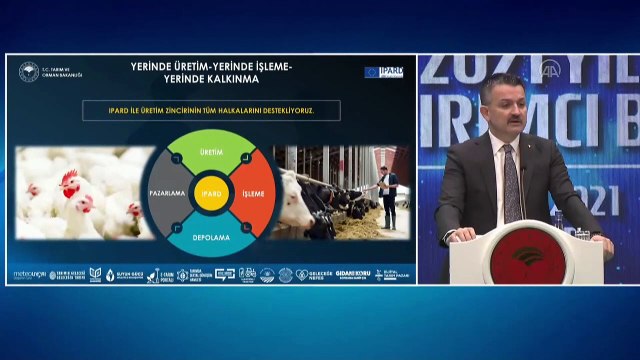
Task: Click the 'Geleceğe Nefes' heart logo
Action: 314,275
